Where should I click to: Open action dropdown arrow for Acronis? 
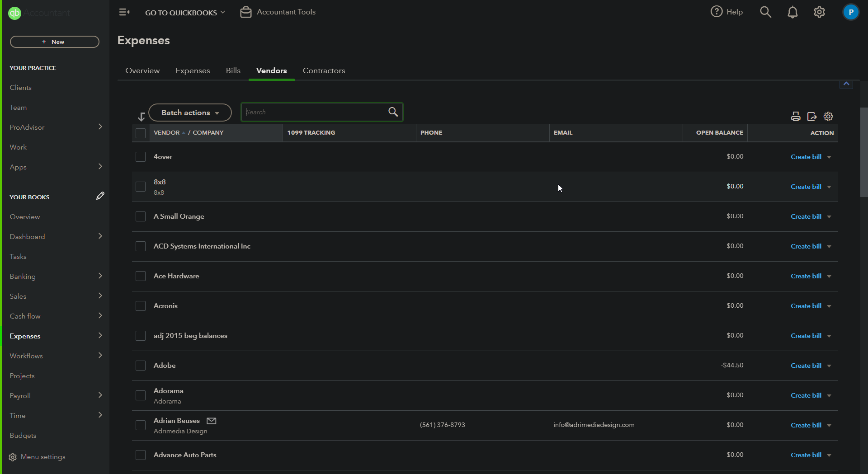point(829,306)
